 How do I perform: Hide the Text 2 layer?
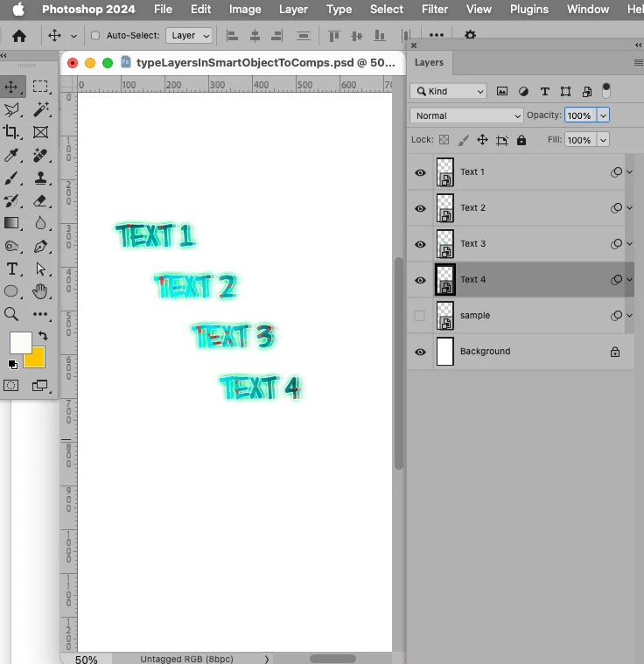pyautogui.click(x=420, y=208)
